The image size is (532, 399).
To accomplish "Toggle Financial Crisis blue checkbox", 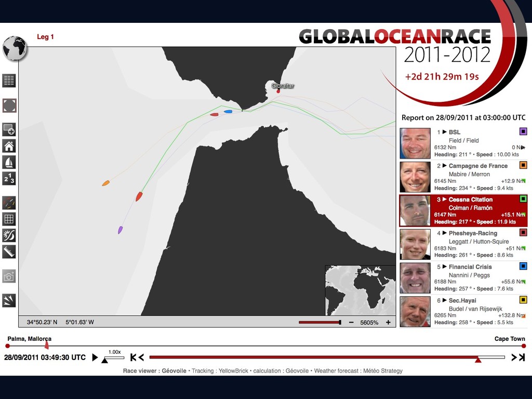I will coord(523,266).
